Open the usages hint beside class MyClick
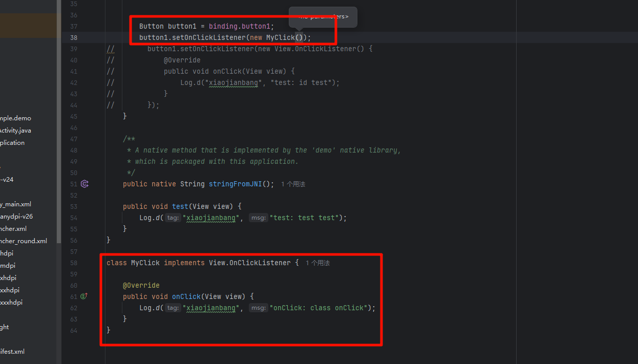 tap(317, 263)
